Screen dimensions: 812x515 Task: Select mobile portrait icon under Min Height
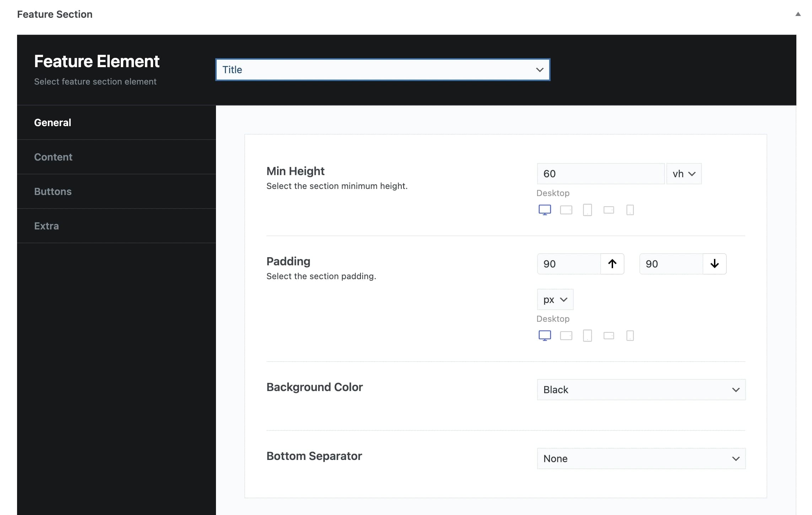[630, 210]
